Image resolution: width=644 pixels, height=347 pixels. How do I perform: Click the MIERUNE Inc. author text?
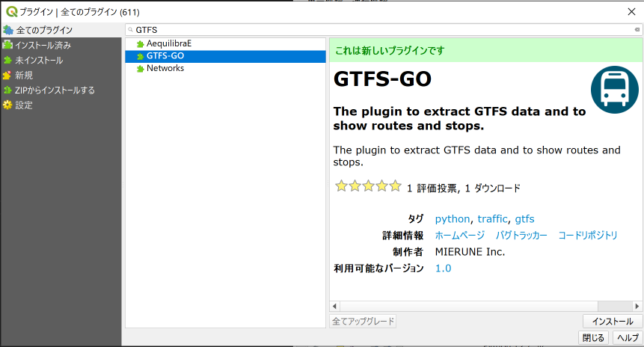coord(470,252)
